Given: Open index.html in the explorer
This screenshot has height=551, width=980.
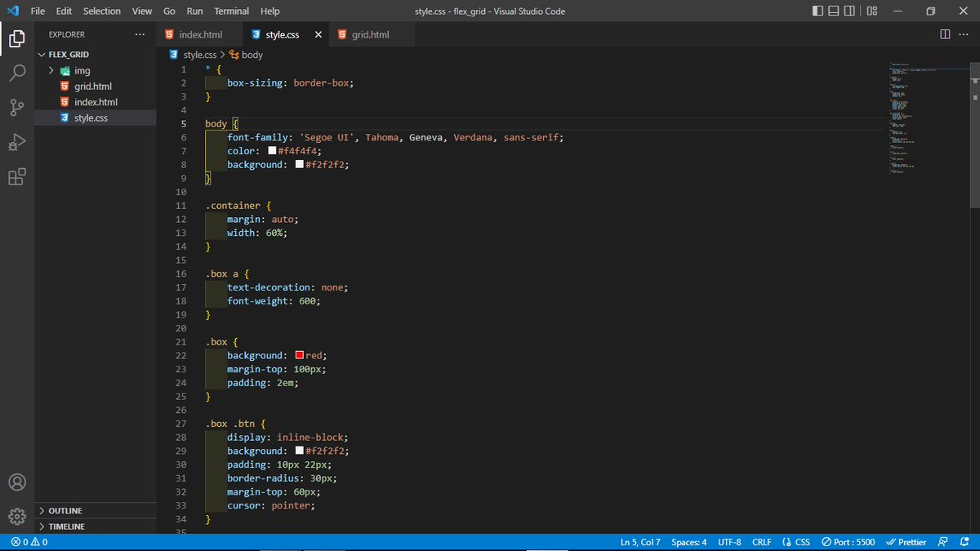Looking at the screenshot, I should point(96,102).
